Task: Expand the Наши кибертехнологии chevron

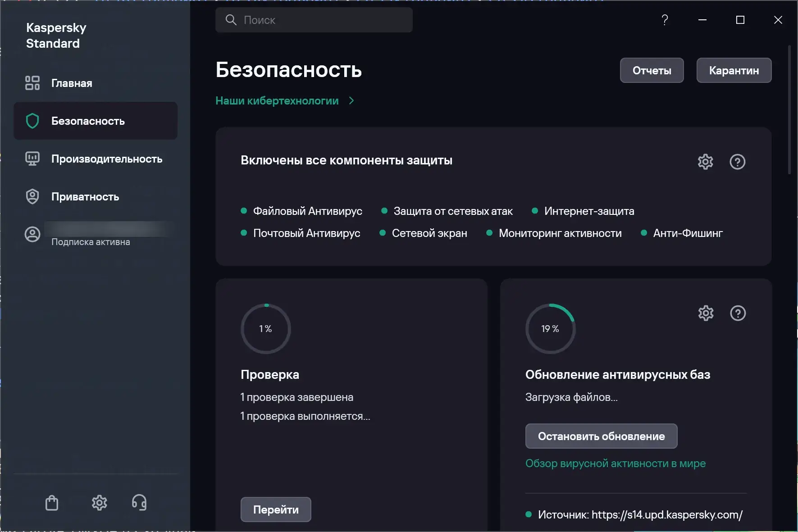Action: [x=351, y=101]
